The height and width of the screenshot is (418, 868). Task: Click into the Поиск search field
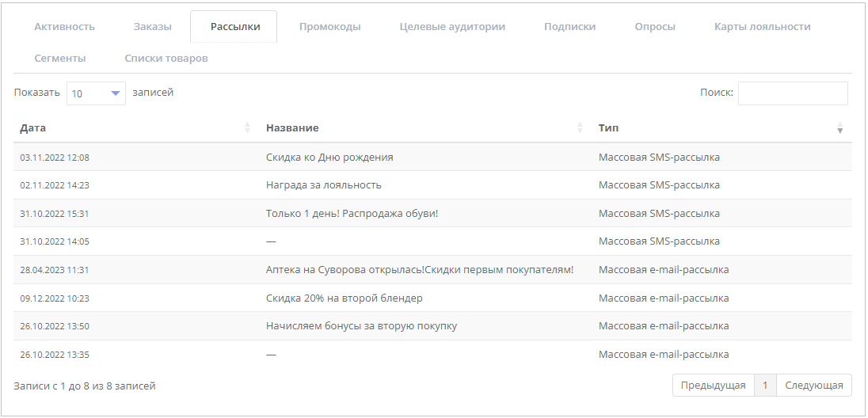pos(793,93)
